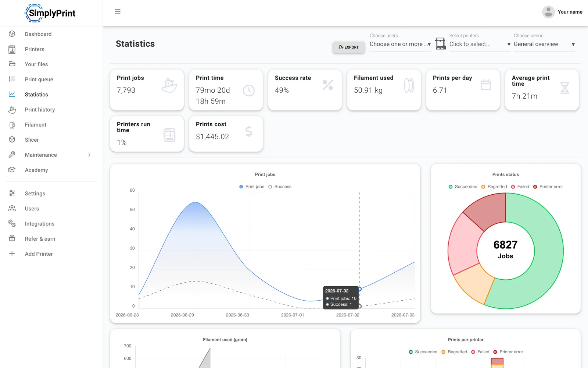Click the Print queue list icon

12,79
